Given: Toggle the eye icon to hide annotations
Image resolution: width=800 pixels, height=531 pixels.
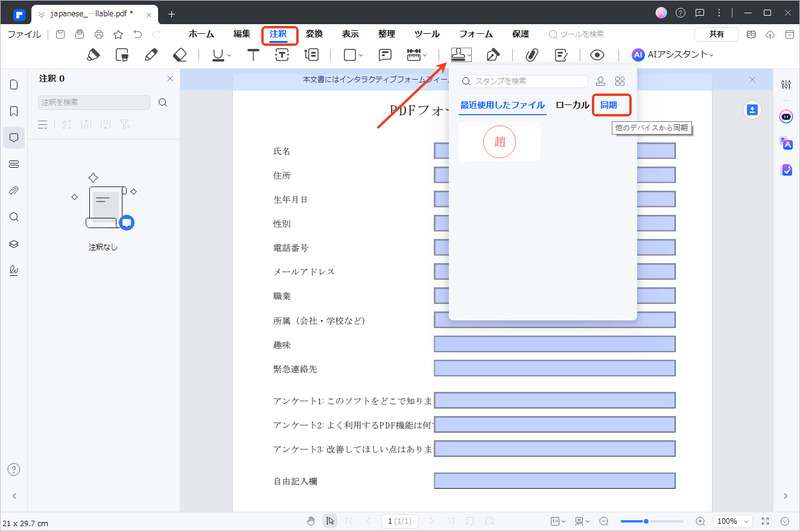Looking at the screenshot, I should pos(597,55).
